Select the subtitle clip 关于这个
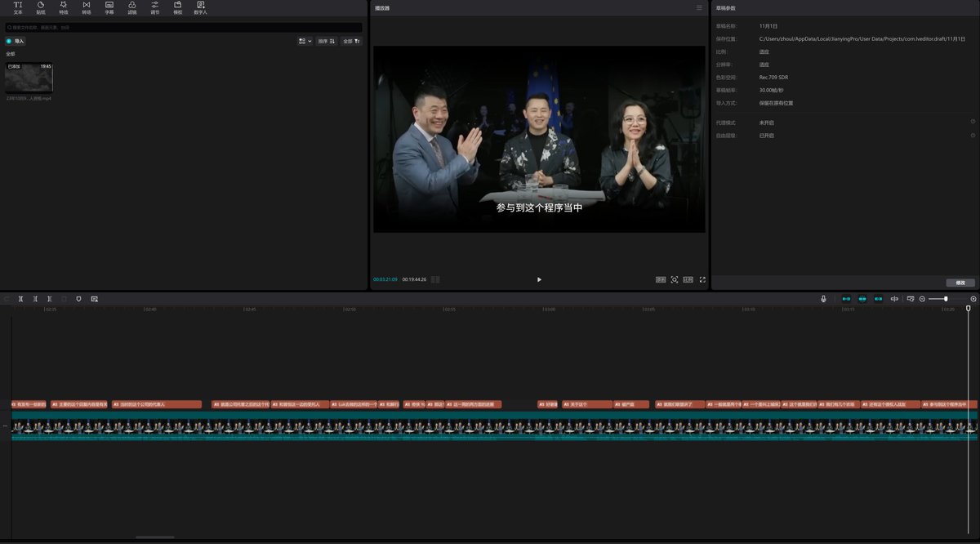 pos(587,404)
